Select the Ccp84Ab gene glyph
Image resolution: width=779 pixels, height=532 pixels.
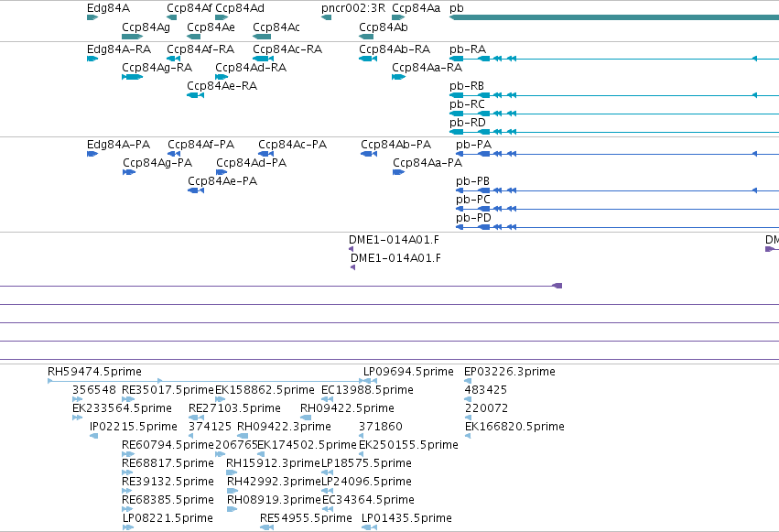366,37
